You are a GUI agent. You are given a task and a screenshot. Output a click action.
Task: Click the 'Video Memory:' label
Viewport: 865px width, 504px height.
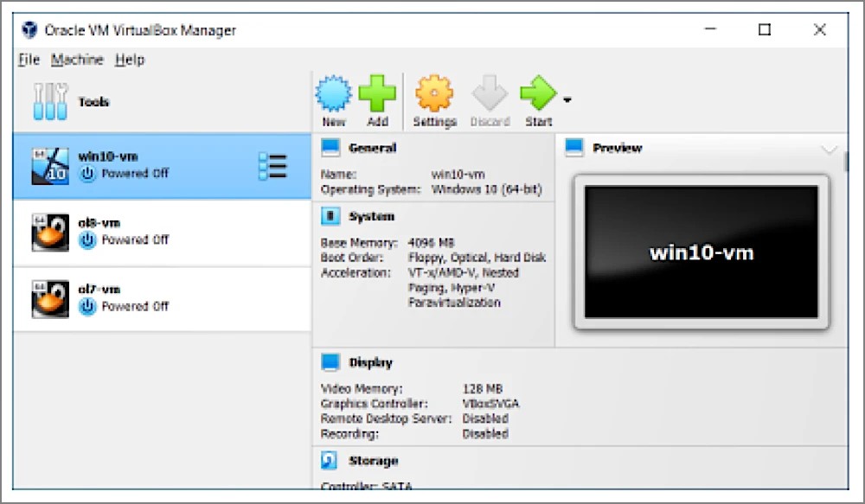coord(362,389)
